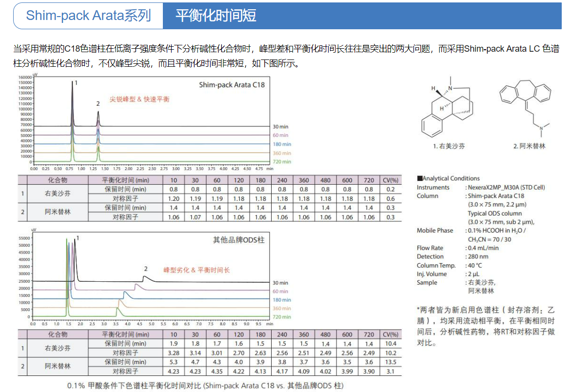The width and height of the screenshot is (571, 392).
Task: Click the Shim-pack Arata C18 chromatogram title
Action: [232, 85]
